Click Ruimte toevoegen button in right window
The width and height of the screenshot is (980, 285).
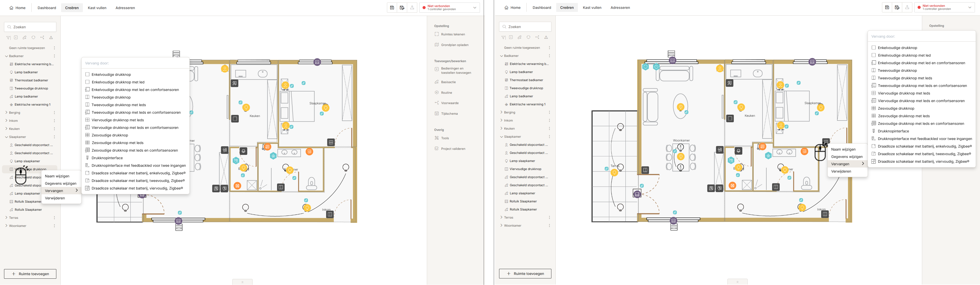(525, 274)
